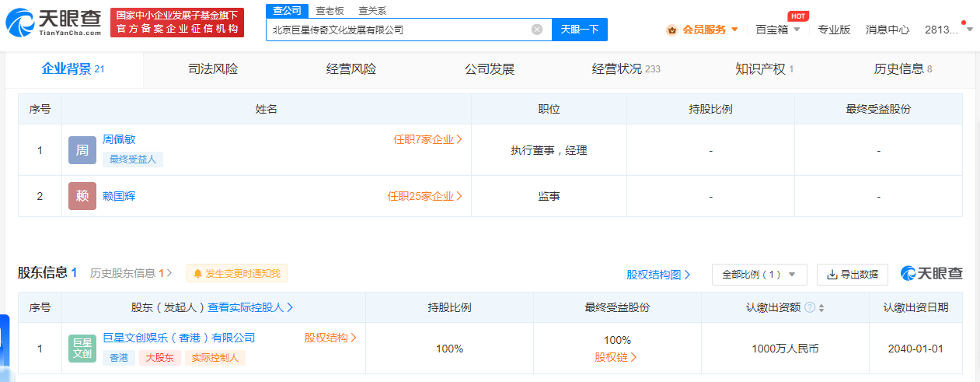Click the 香港 tag on the shareholder
980x382 pixels.
(x=118, y=358)
